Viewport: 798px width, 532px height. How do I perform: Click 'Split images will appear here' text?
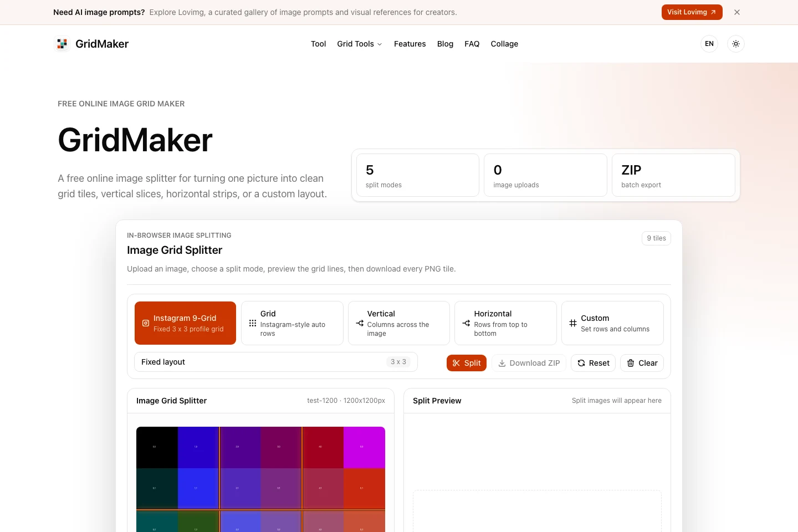click(x=616, y=401)
